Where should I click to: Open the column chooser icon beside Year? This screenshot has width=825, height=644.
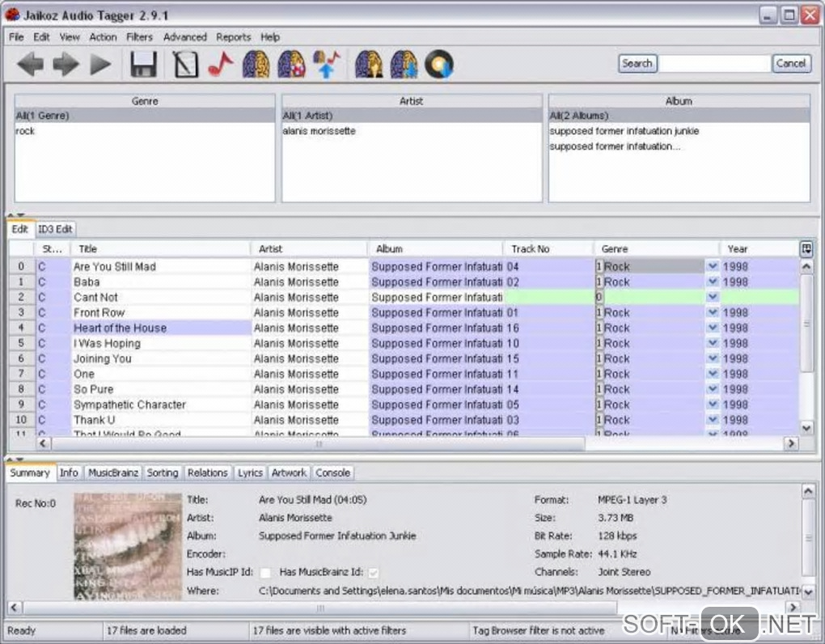pos(806,249)
